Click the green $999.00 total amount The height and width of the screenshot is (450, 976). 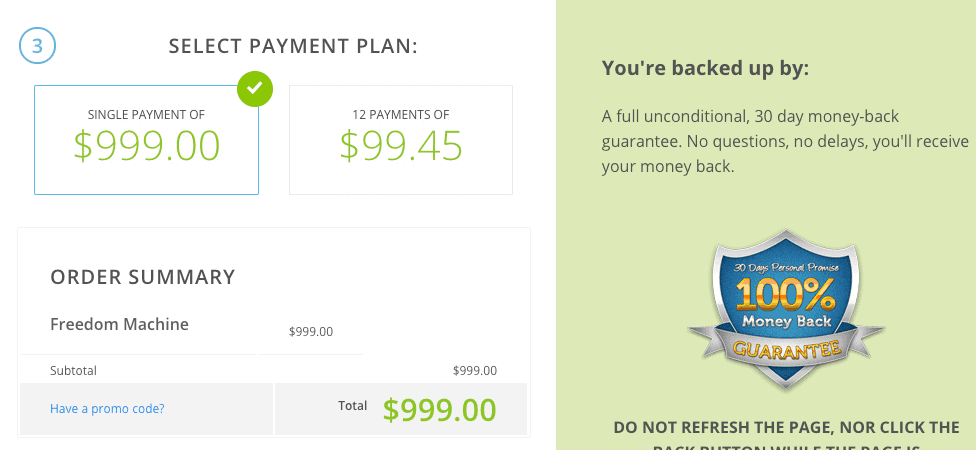click(439, 410)
